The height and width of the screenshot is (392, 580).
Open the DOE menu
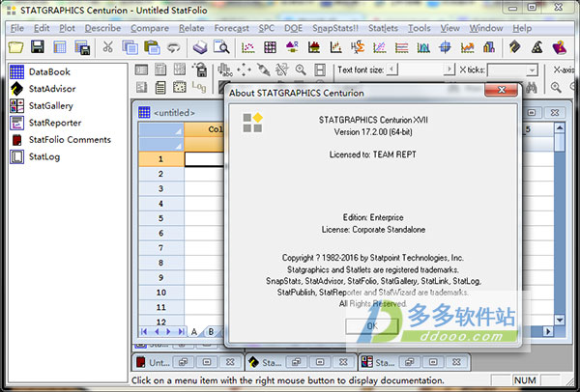(293, 28)
